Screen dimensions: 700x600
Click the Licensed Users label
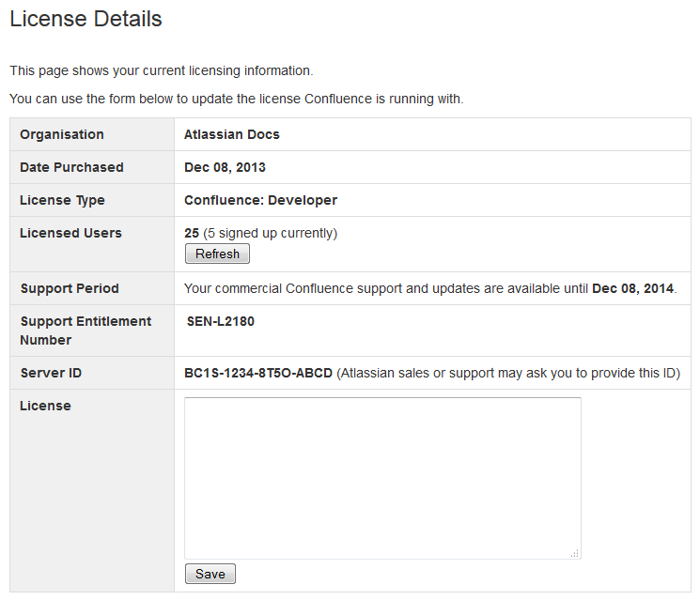pyautogui.click(x=70, y=233)
